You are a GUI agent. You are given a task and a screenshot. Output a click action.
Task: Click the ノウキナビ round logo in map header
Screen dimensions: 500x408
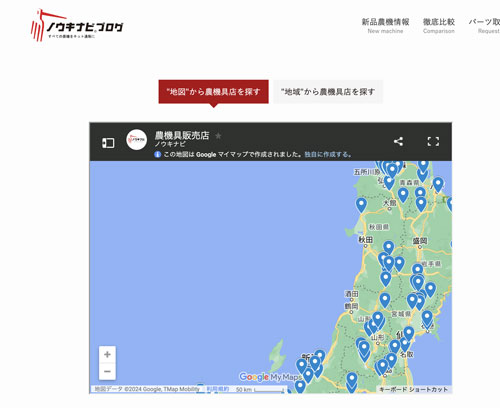136,140
